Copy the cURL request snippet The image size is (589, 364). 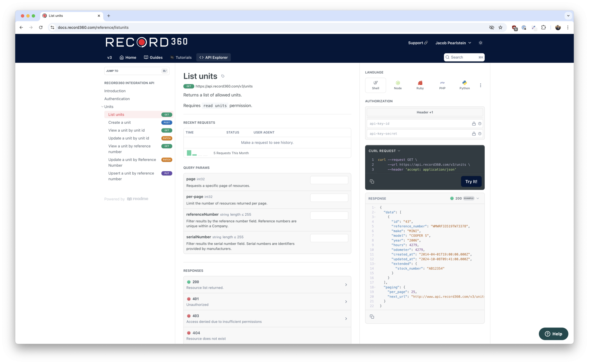click(x=372, y=181)
